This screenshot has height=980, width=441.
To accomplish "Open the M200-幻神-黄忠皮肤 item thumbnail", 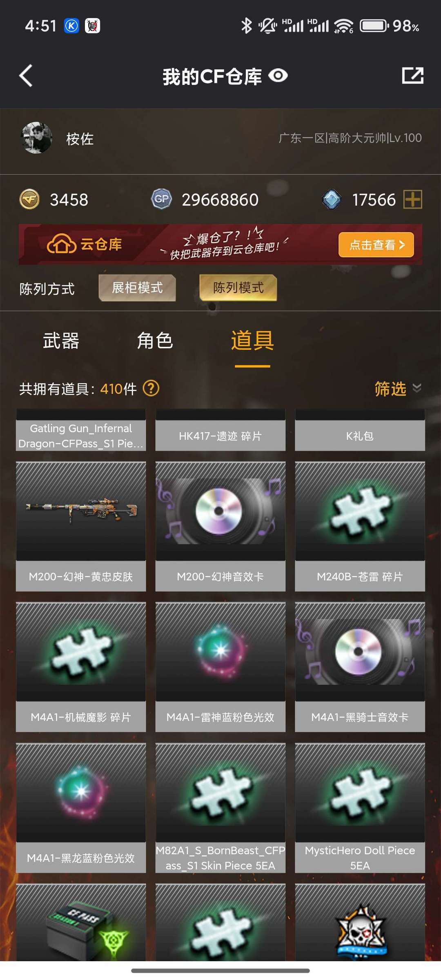I will click(81, 511).
